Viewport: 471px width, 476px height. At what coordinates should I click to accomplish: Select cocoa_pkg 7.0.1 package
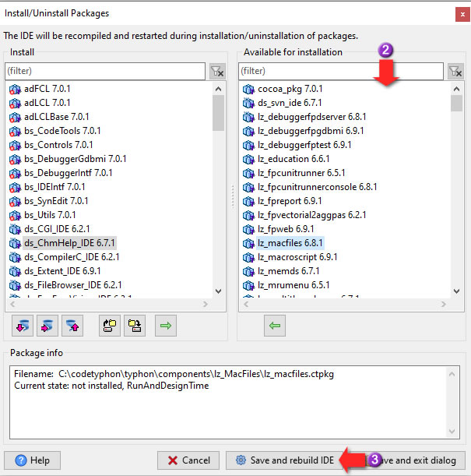pos(290,89)
